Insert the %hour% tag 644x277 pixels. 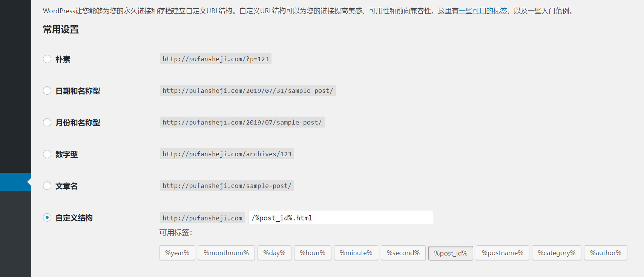click(x=313, y=253)
